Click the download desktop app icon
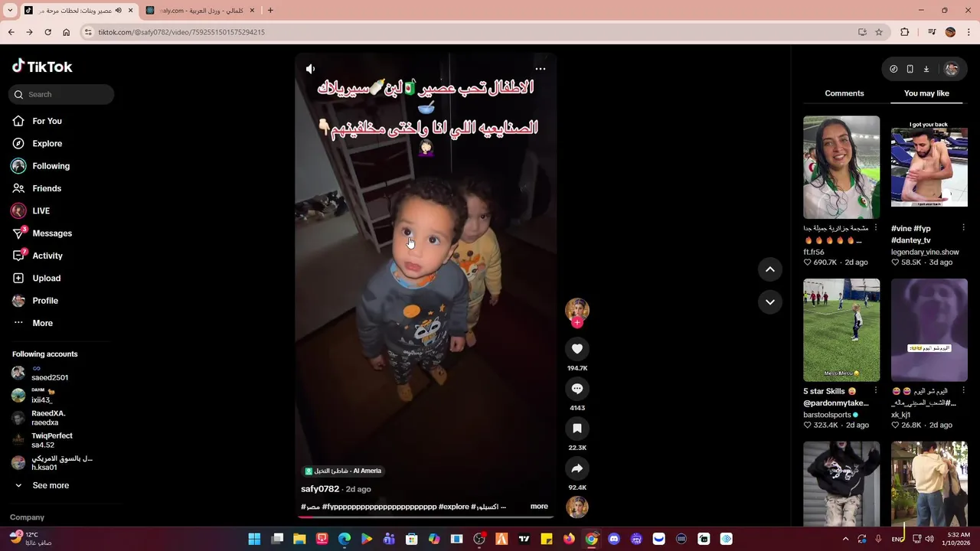 coord(926,69)
